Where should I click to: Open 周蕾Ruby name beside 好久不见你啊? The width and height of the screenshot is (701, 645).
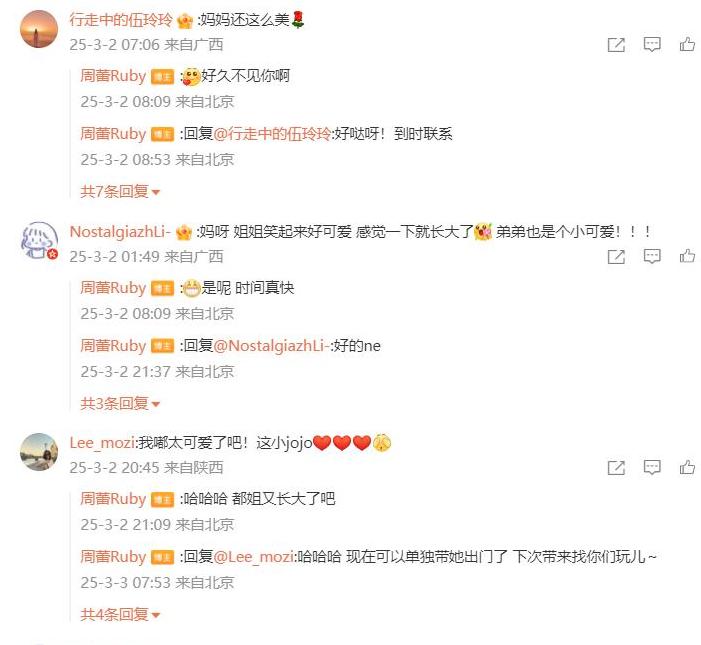[113, 76]
